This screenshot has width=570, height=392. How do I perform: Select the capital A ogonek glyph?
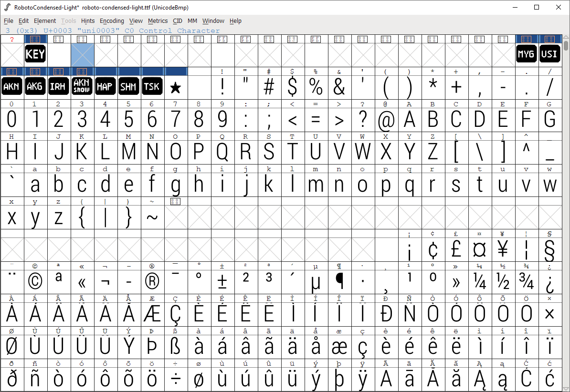pyautogui.click(x=479, y=379)
